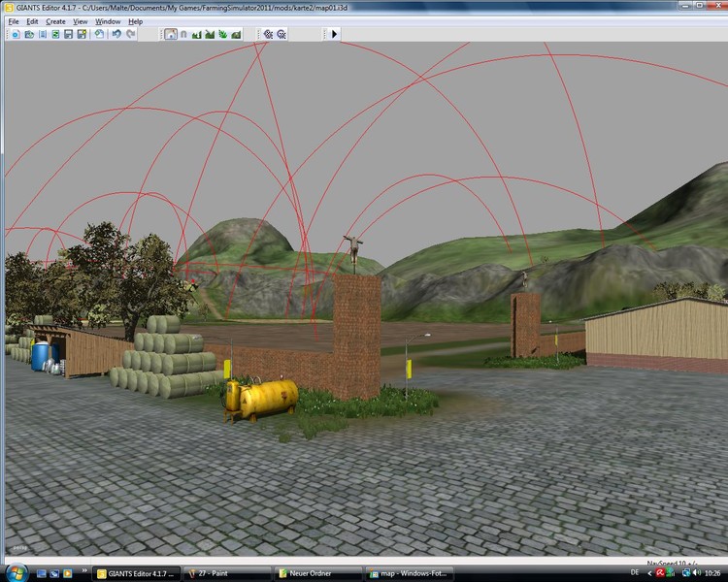
Task: Click the yellow fuel tank in the viewport
Action: pos(262,400)
